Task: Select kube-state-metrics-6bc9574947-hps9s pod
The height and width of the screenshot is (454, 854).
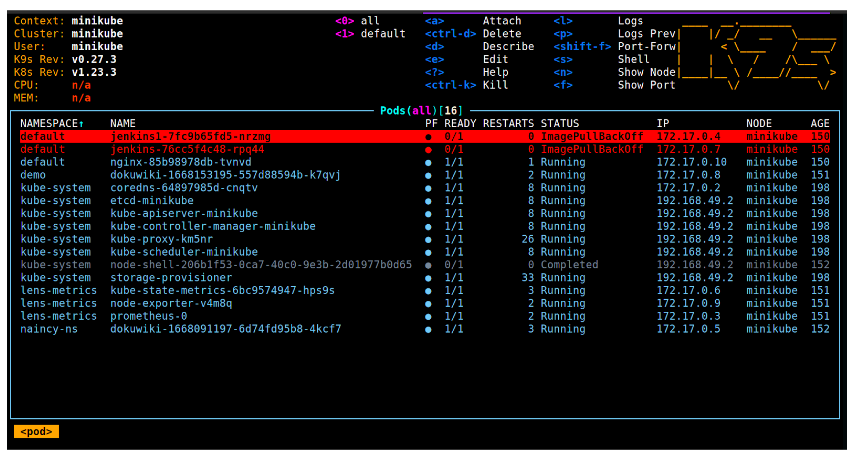Action: point(223,291)
